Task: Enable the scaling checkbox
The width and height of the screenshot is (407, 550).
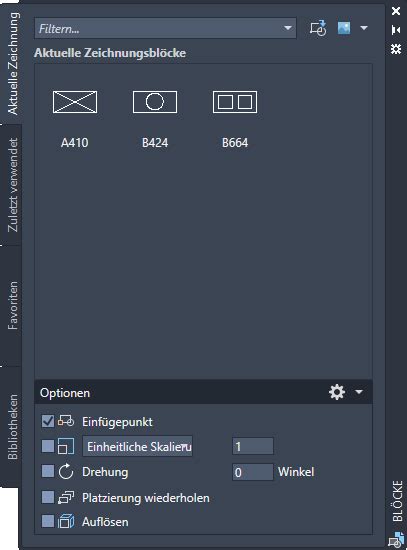Action: coord(48,446)
